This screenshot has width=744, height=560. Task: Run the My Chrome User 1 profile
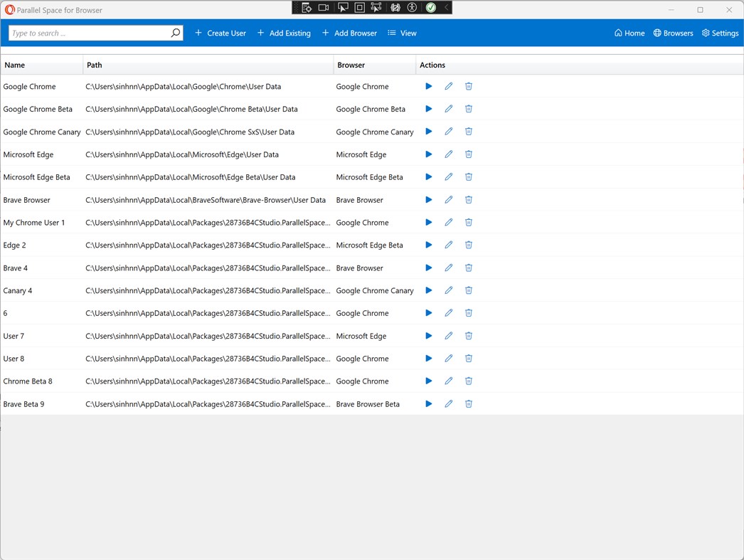coord(428,222)
